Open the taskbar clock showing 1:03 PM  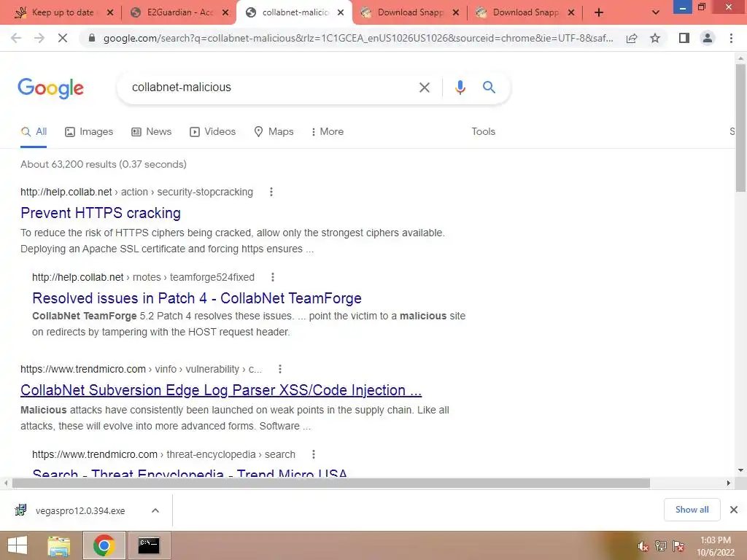coord(716,546)
